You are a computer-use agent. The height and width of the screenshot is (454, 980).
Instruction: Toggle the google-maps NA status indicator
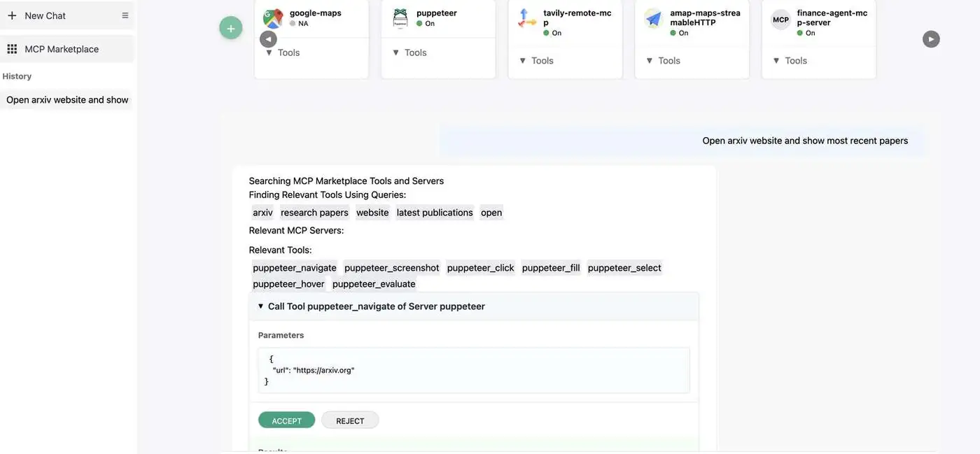[293, 23]
